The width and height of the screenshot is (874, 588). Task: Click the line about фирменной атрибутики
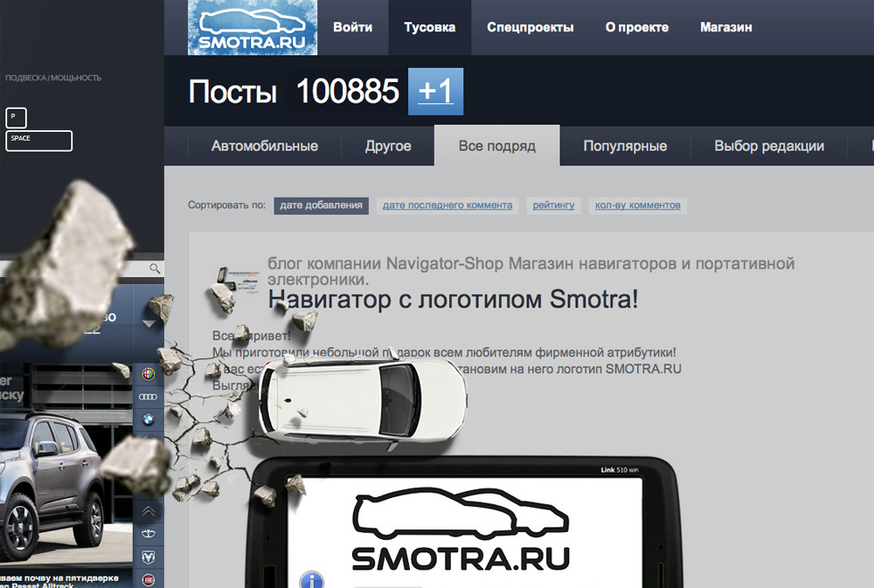point(444,353)
